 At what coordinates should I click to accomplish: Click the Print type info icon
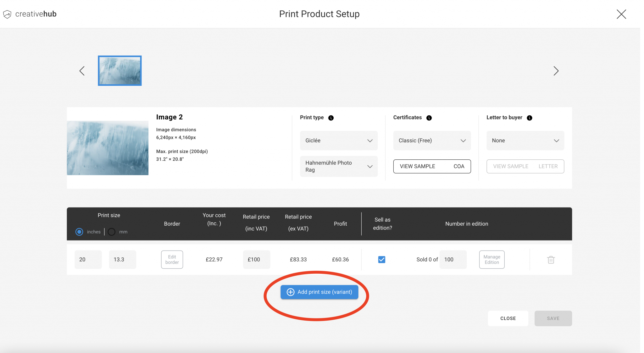(330, 118)
